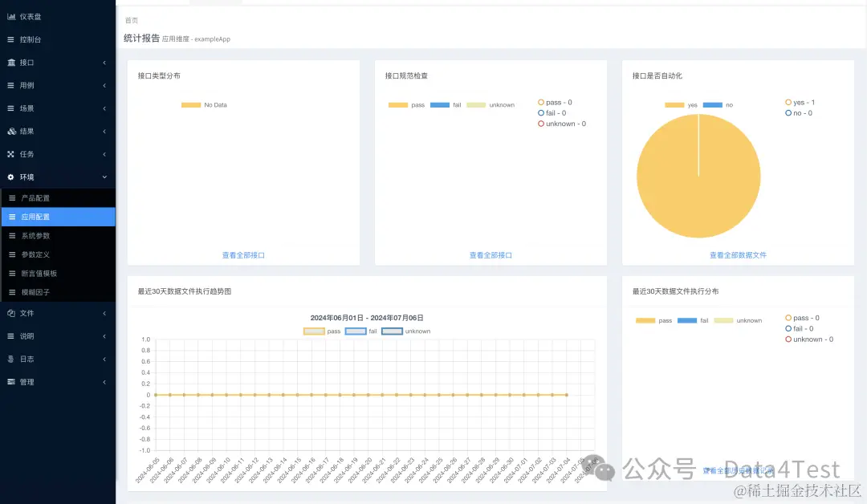Screen dimensions: 867x504
Task: Click 'unknown - 0' in 执行分布 list
Action: pyautogui.click(x=809, y=339)
